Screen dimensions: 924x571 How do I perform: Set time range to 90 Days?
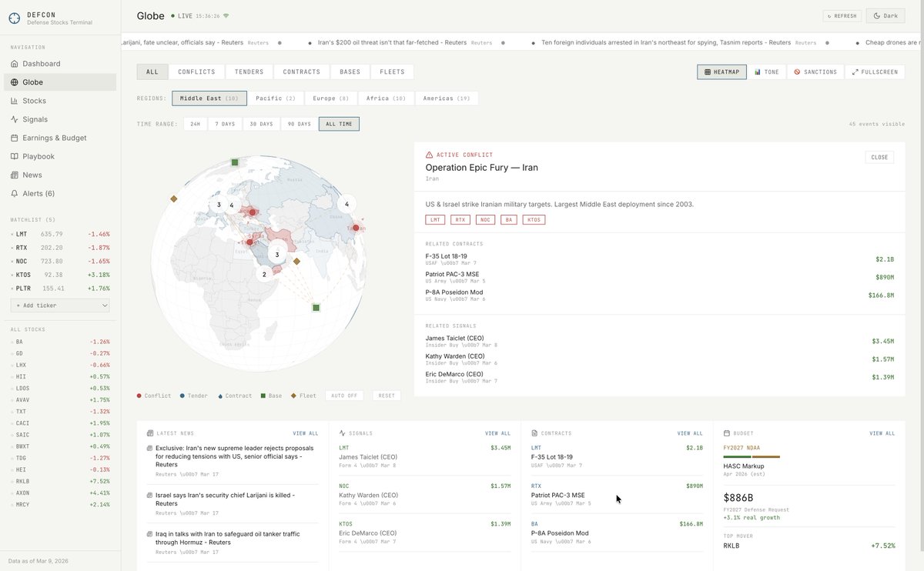tap(300, 124)
